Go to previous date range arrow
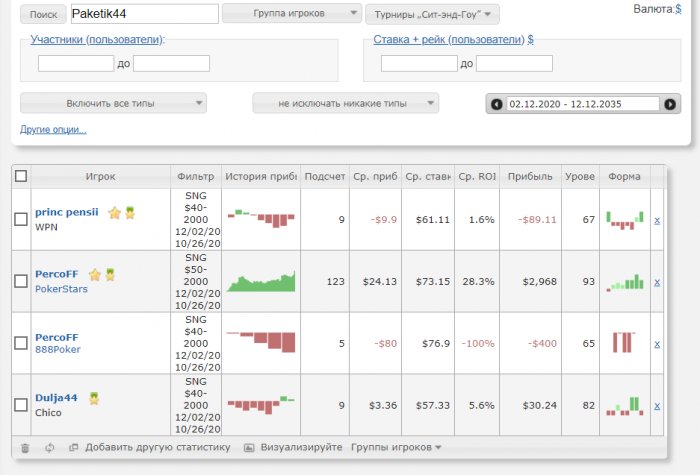This screenshot has height=475, width=700. pos(497,104)
